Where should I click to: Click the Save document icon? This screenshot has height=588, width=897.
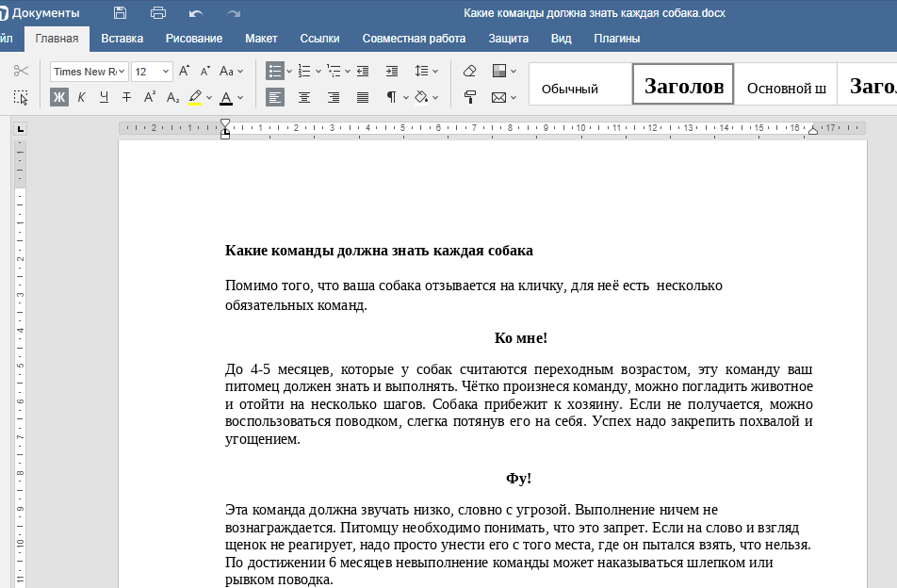(119, 12)
